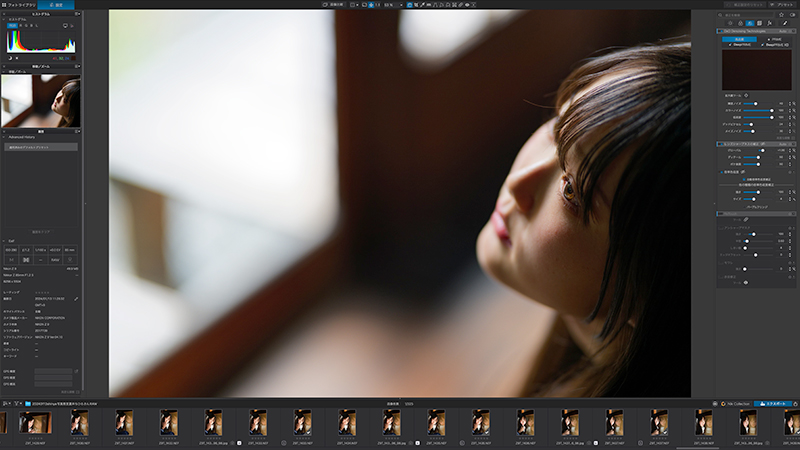Open the zoom percentage dropdown
Image resolution: width=800 pixels, height=450 pixels.
[x=401, y=5]
